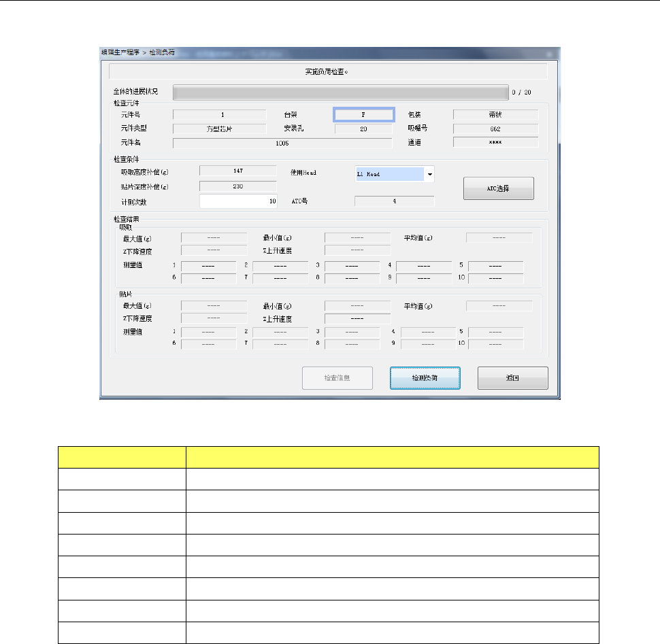The width and height of the screenshot is (660, 644).
Task: Click the 吸取高度补偿(g) field showing 147
Action: [238, 171]
